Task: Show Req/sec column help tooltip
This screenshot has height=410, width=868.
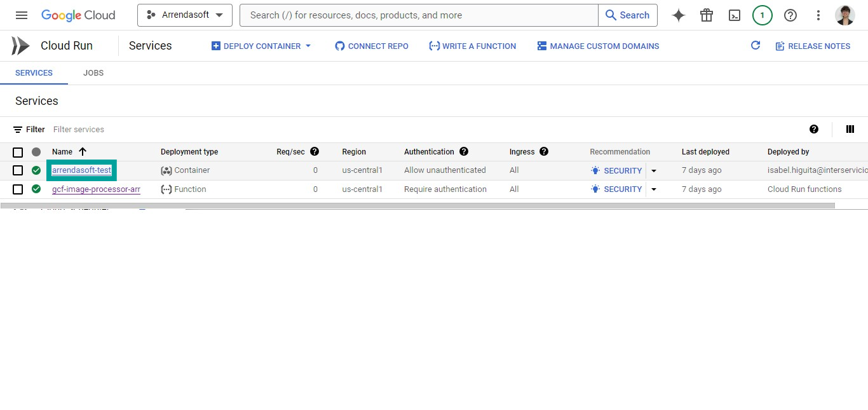Action: tap(315, 152)
